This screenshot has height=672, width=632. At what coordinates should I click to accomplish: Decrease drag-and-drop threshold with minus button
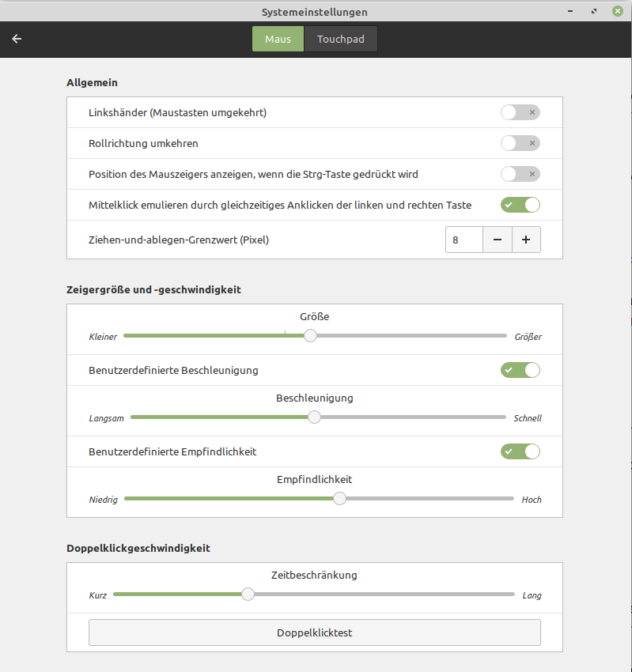pyautogui.click(x=498, y=240)
